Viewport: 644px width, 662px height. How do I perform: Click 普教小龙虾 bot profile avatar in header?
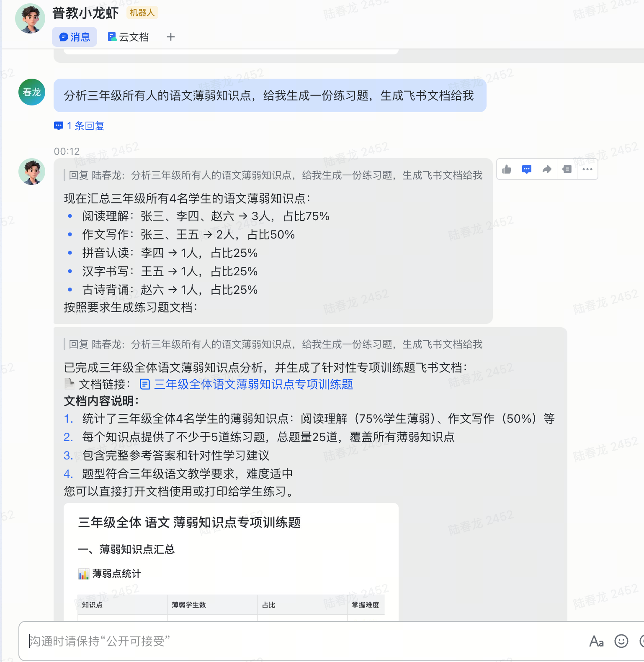coord(30,19)
